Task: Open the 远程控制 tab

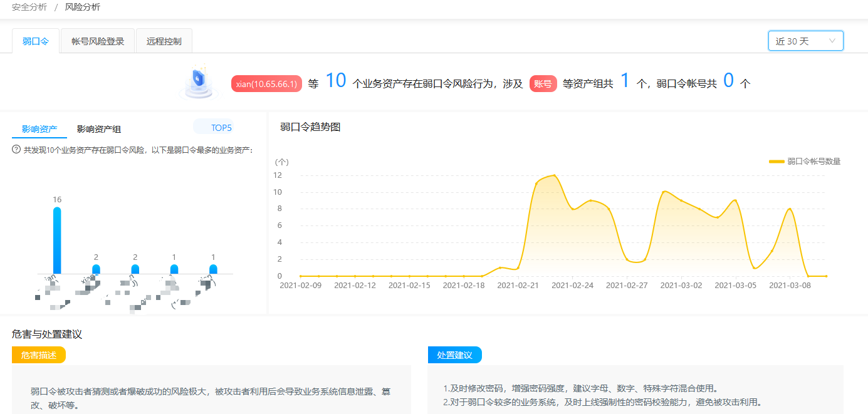Action: [164, 40]
